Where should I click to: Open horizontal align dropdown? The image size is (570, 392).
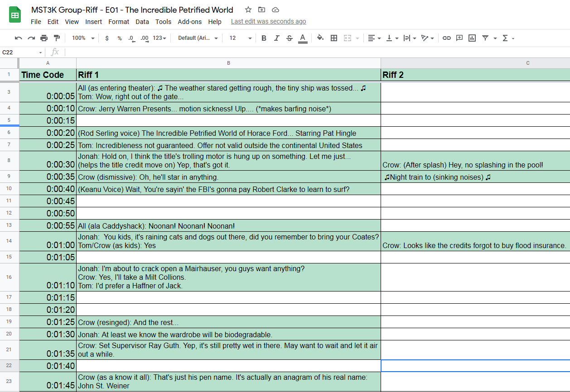tap(374, 38)
